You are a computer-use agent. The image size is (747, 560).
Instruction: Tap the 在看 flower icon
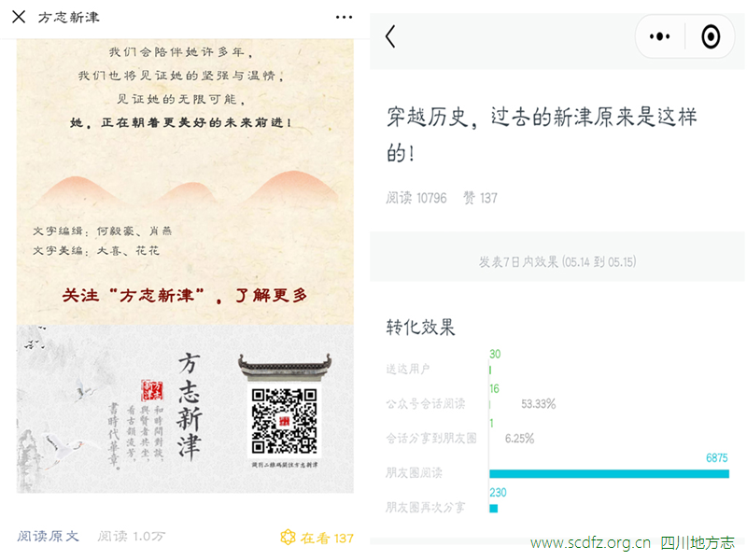(x=288, y=538)
